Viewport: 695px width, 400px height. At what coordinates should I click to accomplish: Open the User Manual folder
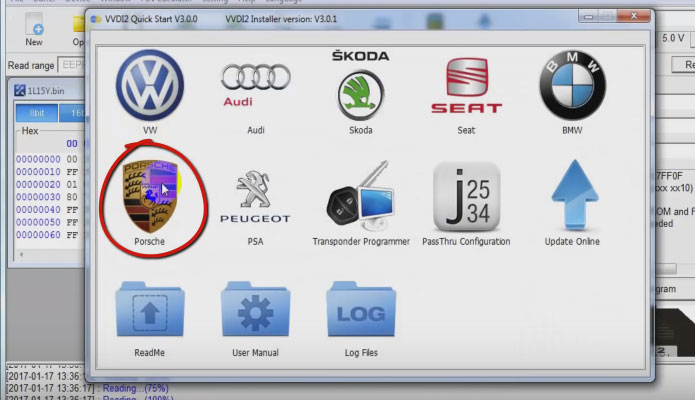coord(255,309)
